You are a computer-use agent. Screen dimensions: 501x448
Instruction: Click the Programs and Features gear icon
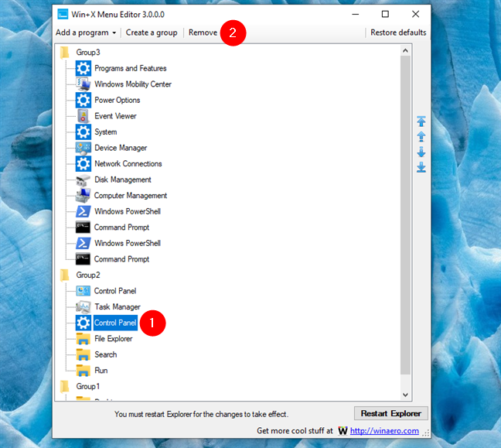[83, 68]
